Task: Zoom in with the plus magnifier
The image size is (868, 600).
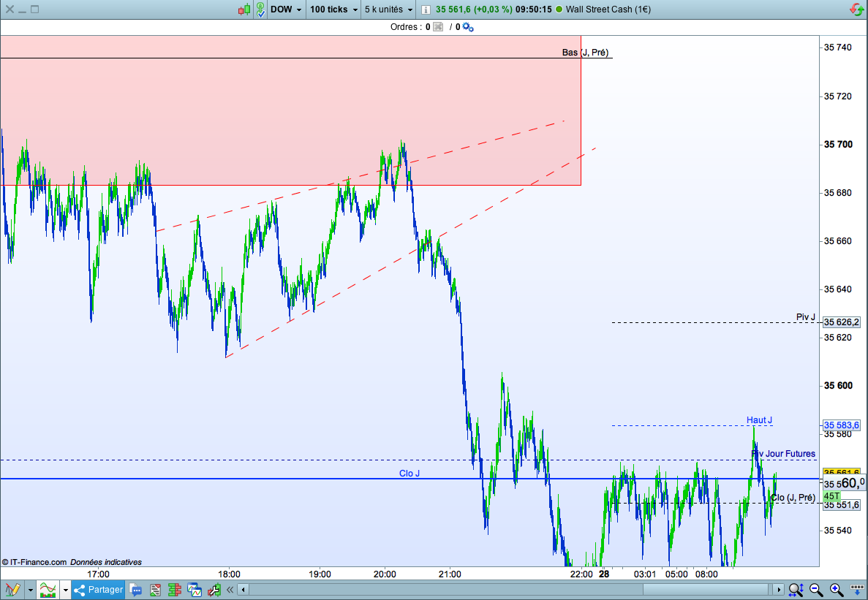Action: pyautogui.click(x=836, y=590)
